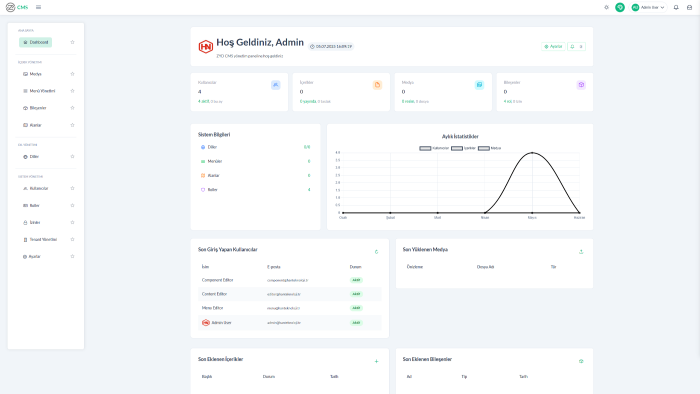Click the ZYO CMS logo in header

coord(17,7)
